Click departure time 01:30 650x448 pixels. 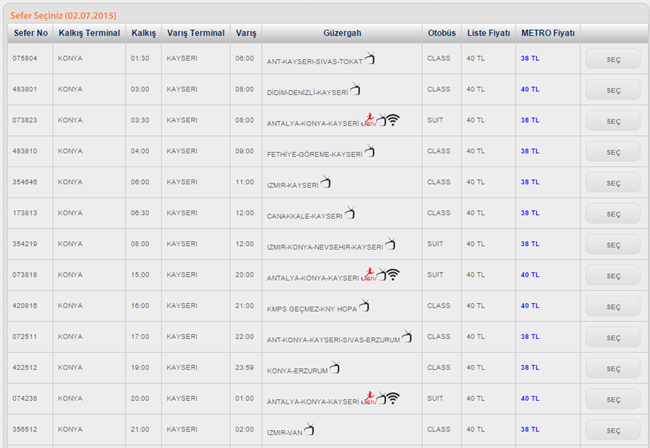click(140, 58)
